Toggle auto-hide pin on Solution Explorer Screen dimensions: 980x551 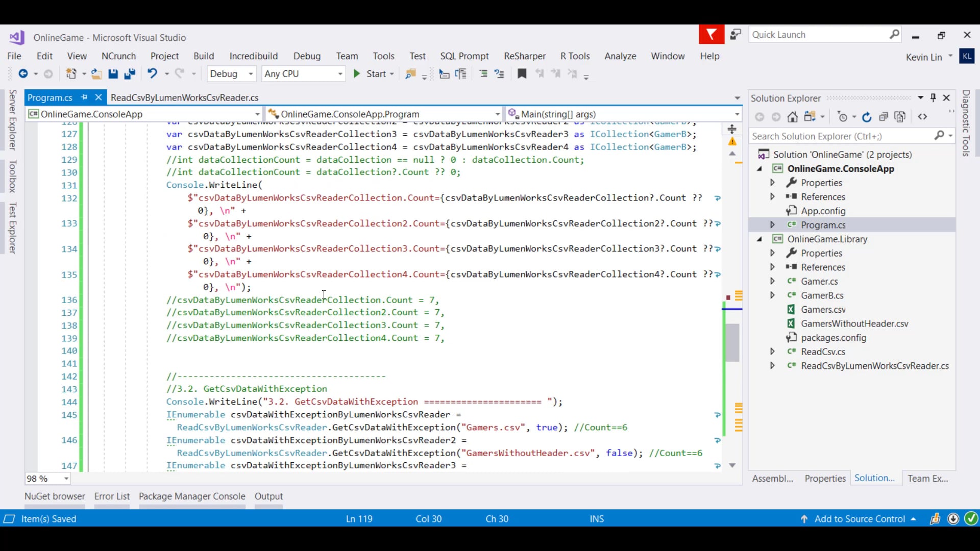933,97
